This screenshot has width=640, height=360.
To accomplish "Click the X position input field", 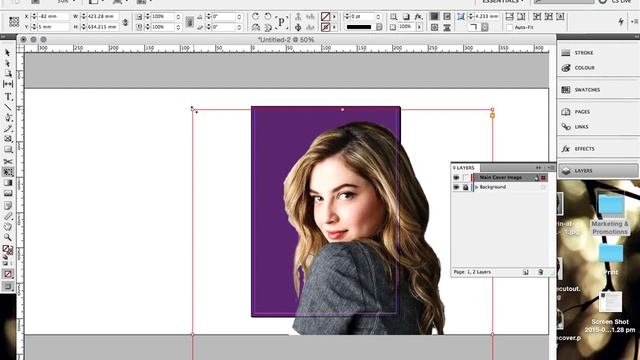I will tap(53, 17).
